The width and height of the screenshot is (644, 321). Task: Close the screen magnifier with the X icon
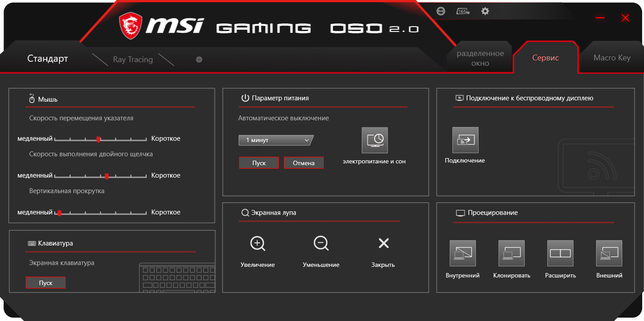[x=383, y=243]
